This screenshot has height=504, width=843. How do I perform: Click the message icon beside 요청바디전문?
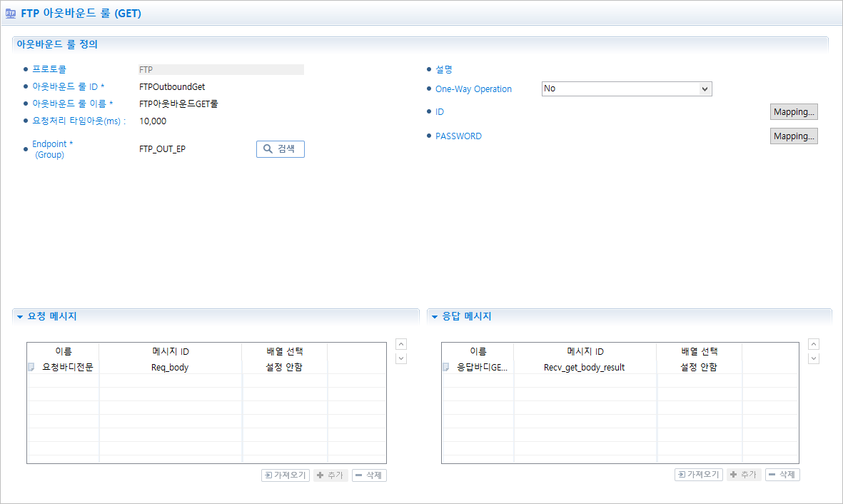31,367
